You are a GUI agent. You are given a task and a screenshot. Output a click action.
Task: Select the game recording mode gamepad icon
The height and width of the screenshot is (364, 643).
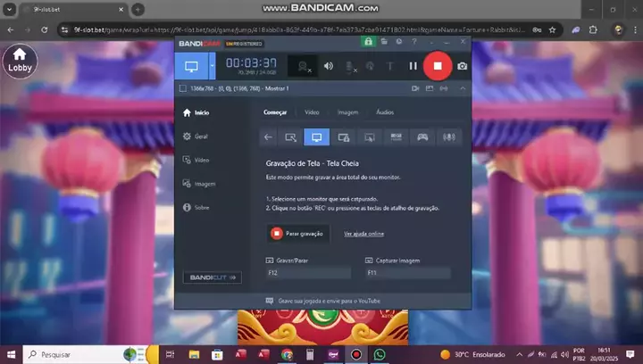click(422, 137)
